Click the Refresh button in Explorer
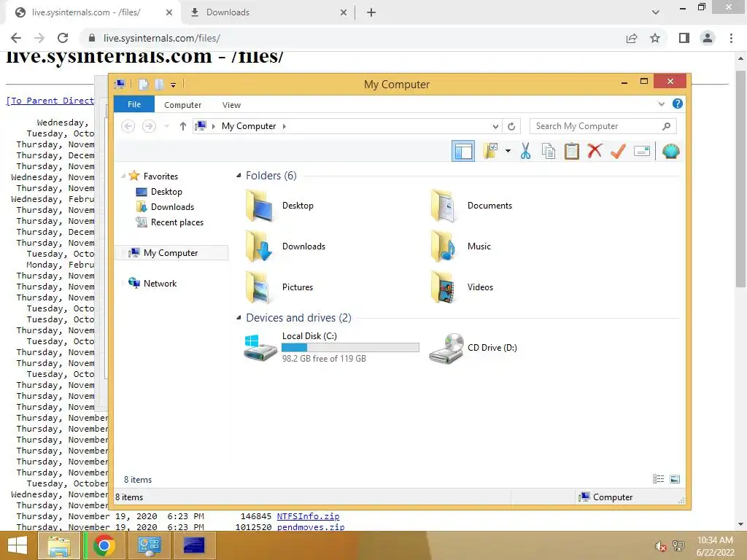 pos(511,126)
